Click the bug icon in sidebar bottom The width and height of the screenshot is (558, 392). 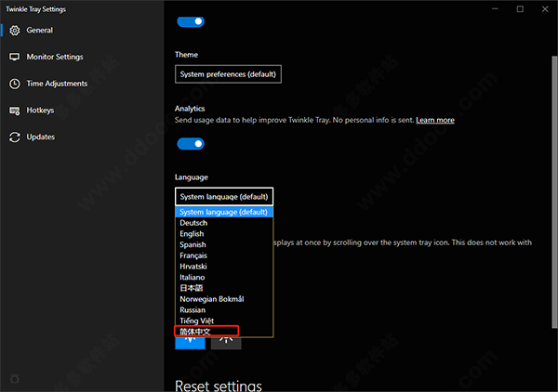tap(15, 379)
